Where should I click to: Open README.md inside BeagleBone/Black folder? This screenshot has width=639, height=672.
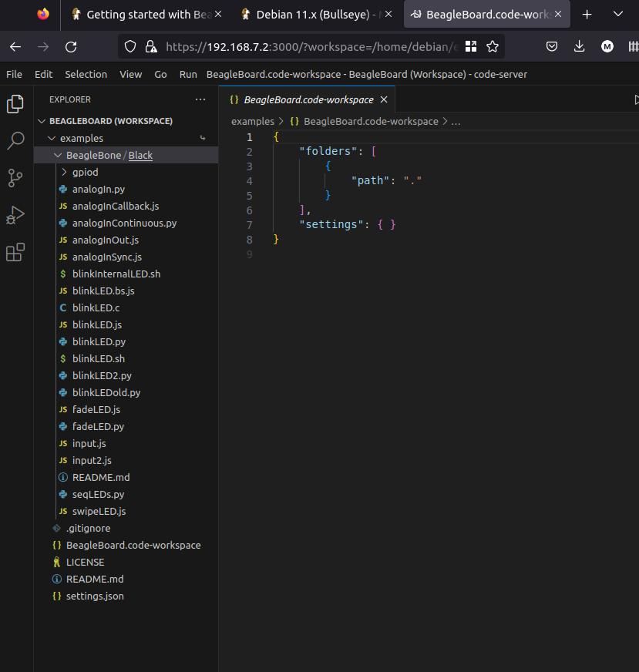pos(101,478)
